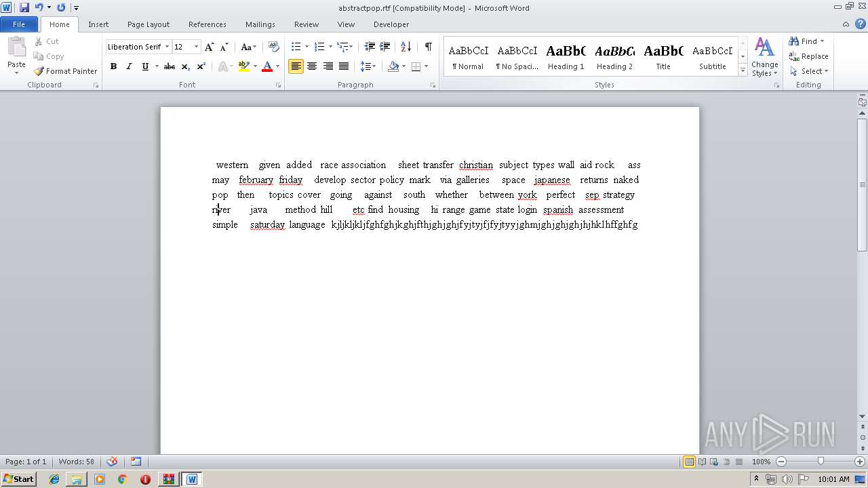
Task: Apply superscript formatting
Action: (x=201, y=66)
